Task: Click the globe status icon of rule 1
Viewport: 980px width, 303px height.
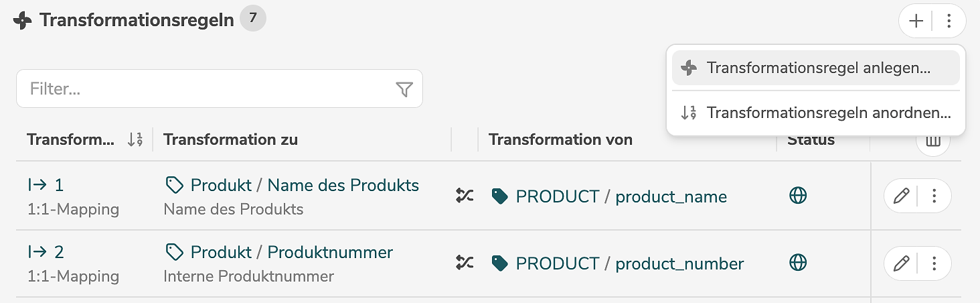Action: pos(798,195)
